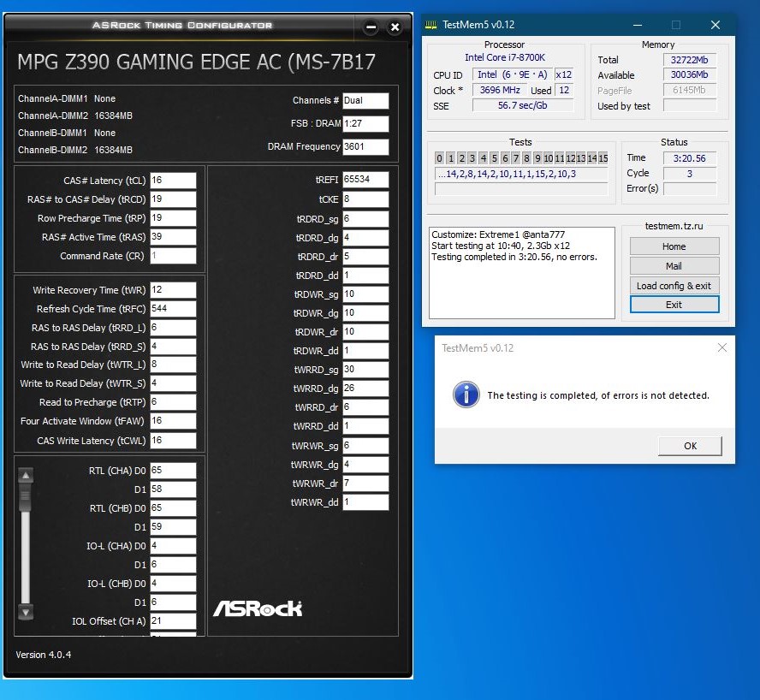Click the tRCD value field
This screenshot has height=700, width=760.
(173, 199)
